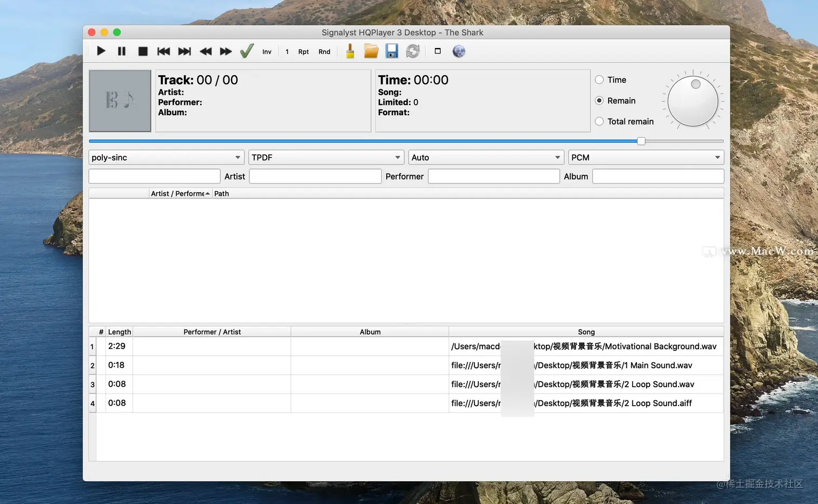Click the # column header in playlist

(101, 332)
